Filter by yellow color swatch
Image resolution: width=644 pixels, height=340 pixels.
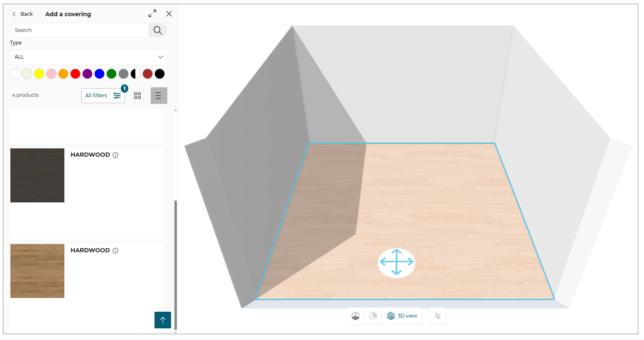point(39,74)
